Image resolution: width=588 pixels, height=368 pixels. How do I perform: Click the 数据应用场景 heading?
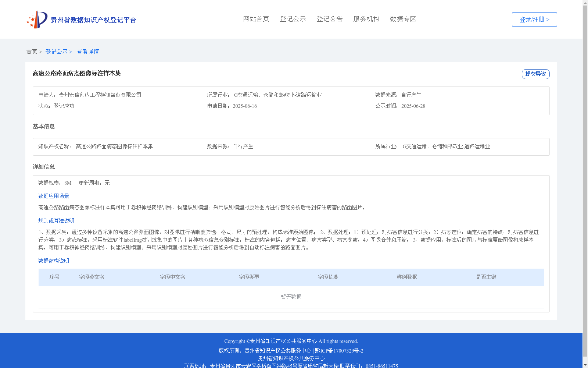tap(54, 196)
